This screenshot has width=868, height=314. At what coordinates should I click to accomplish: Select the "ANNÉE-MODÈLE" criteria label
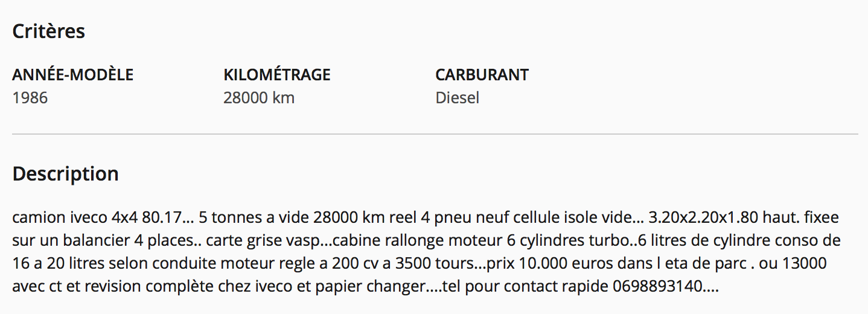click(72, 75)
